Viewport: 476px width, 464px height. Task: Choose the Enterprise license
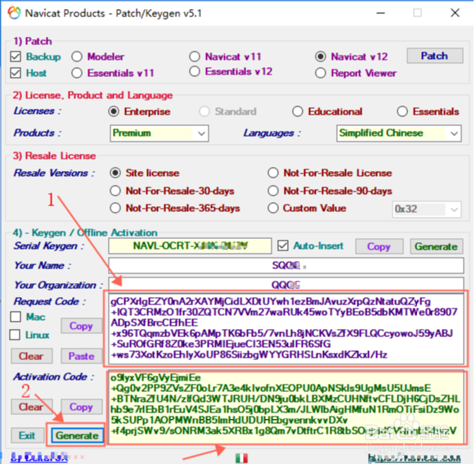point(114,111)
